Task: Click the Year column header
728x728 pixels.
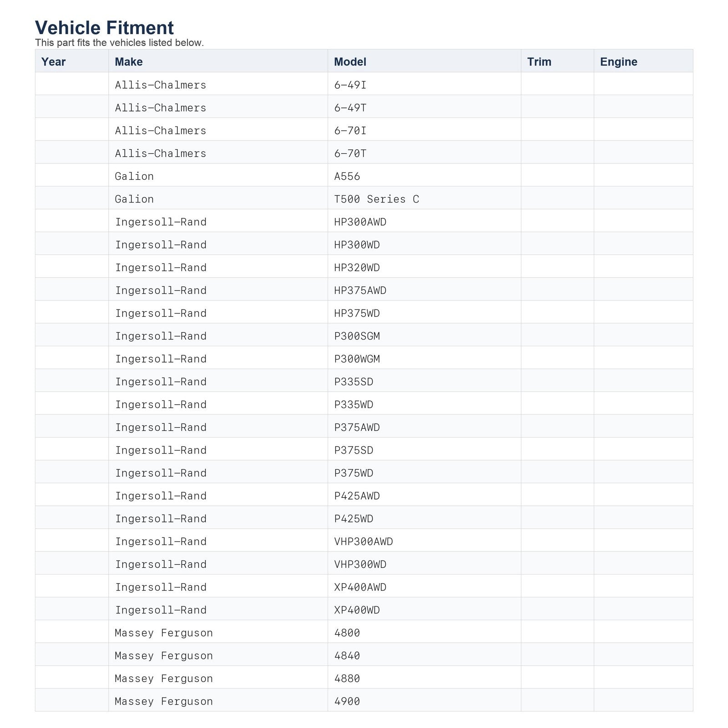Action: (x=72, y=61)
